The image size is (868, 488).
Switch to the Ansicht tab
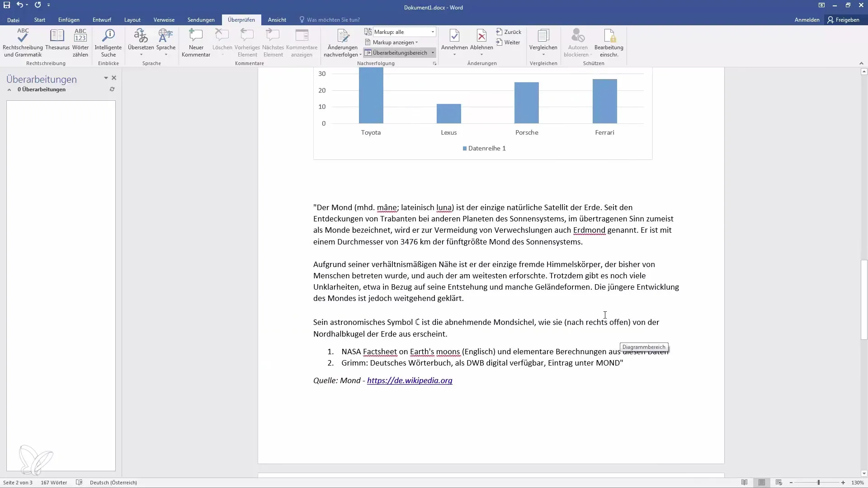tap(277, 20)
